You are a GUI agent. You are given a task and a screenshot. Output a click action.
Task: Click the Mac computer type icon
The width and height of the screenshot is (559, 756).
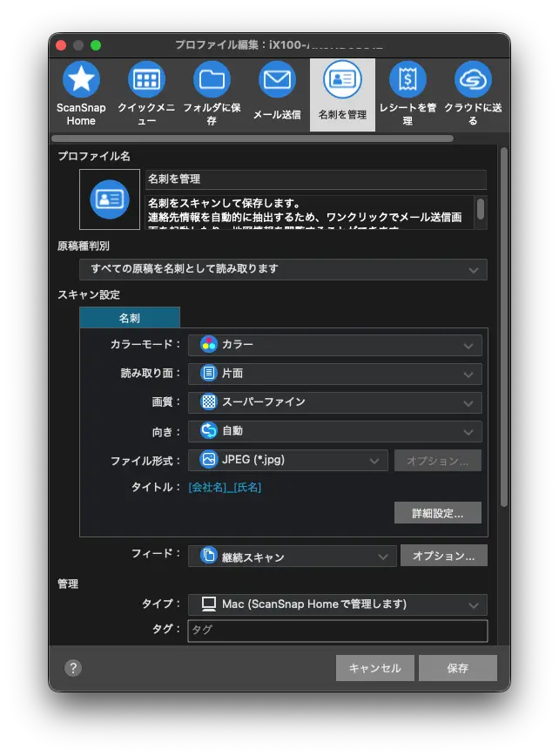(x=209, y=604)
